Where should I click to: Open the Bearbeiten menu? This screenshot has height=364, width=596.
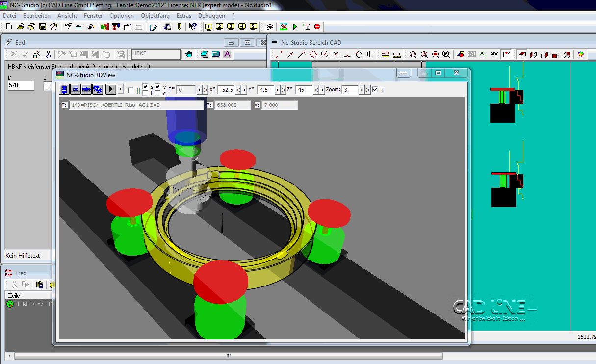[37, 15]
